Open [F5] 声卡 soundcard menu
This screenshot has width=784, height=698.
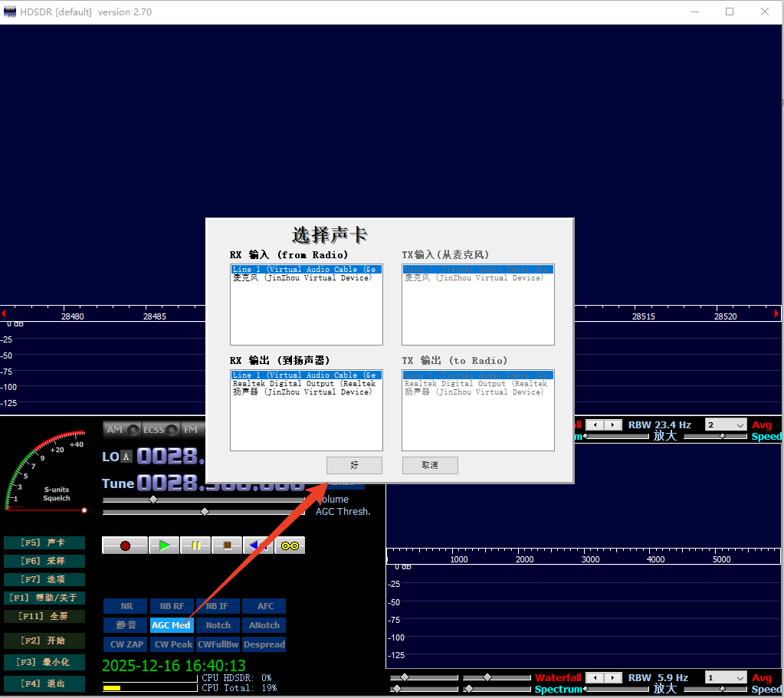click(44, 542)
